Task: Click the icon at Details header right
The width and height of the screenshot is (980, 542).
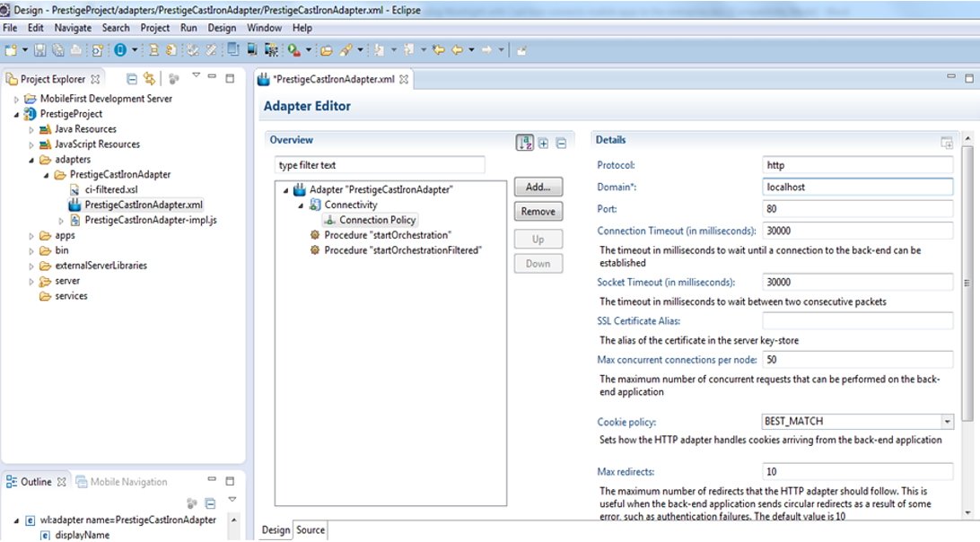Action: click(x=947, y=143)
